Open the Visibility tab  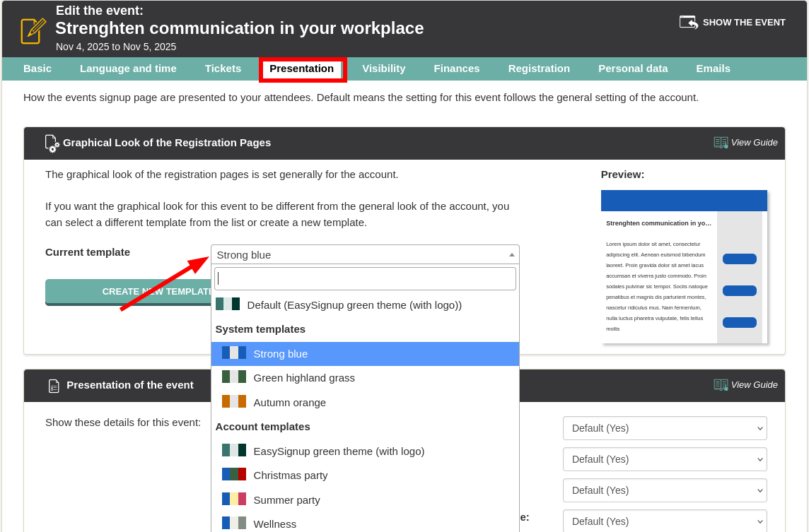[383, 69]
